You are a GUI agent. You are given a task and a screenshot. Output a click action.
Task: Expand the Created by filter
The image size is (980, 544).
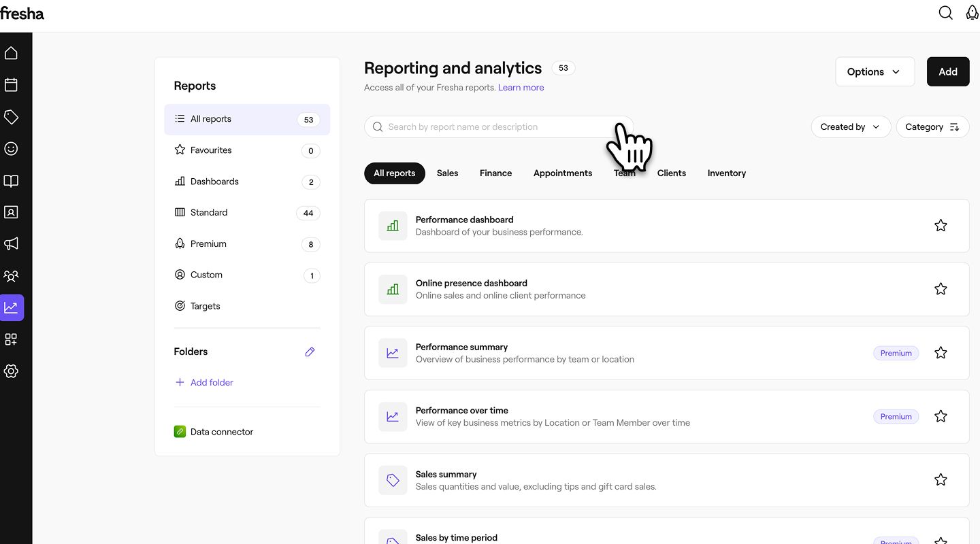[850, 127]
